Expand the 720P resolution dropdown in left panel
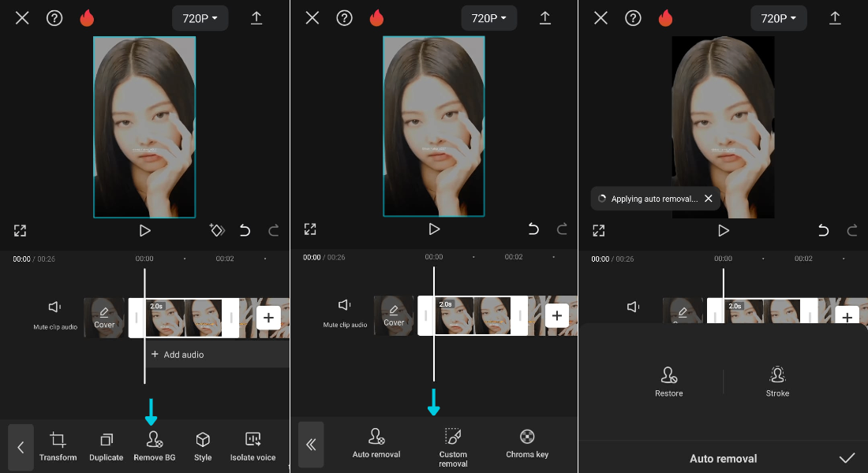868x473 pixels. [200, 17]
